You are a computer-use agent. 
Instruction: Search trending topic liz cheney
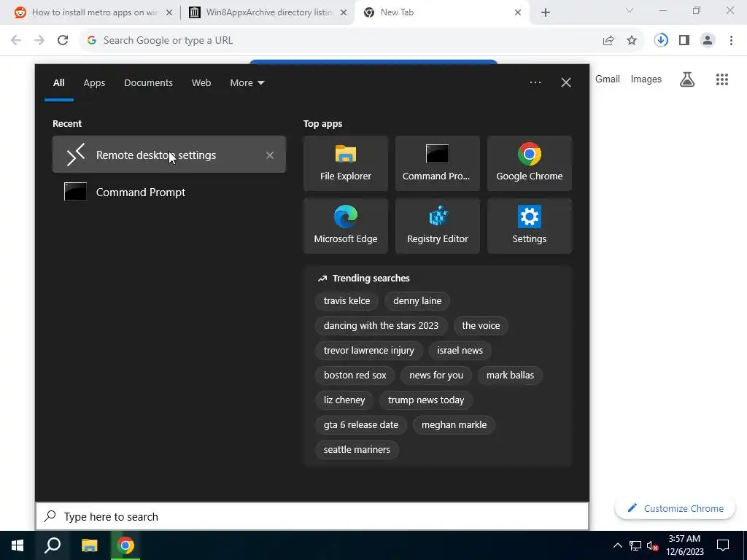[344, 400]
